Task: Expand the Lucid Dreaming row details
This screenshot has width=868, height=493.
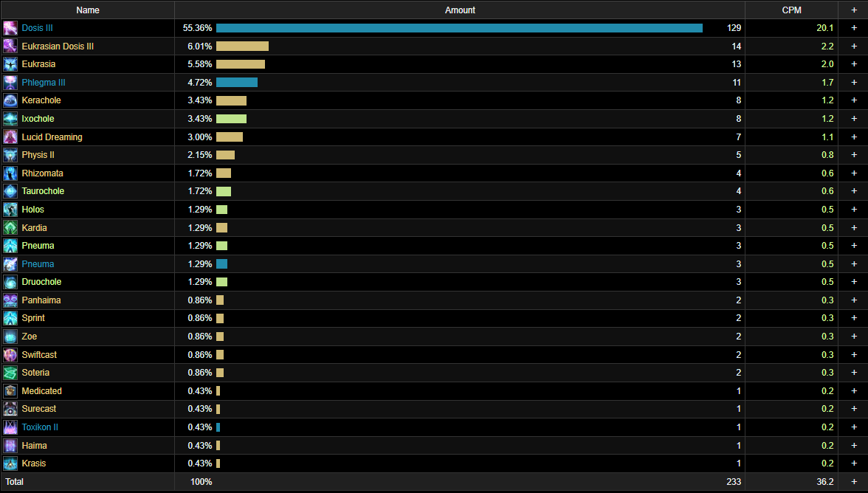Action: [853, 137]
